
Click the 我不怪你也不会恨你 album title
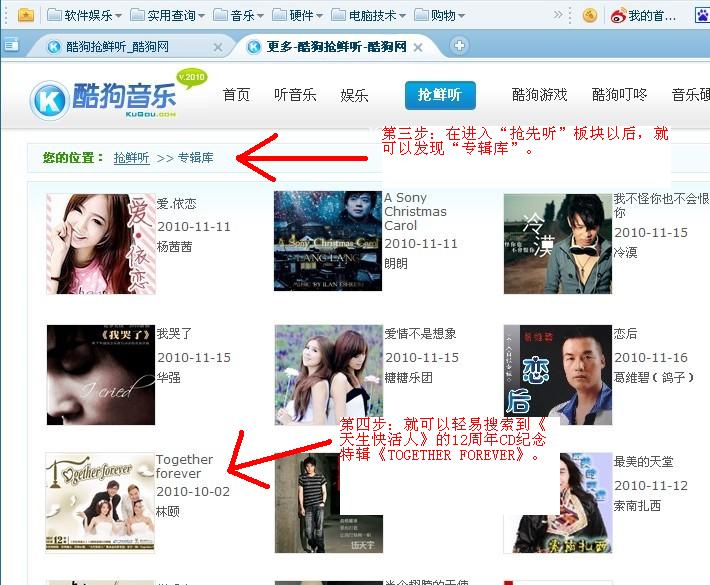[x=662, y=205]
